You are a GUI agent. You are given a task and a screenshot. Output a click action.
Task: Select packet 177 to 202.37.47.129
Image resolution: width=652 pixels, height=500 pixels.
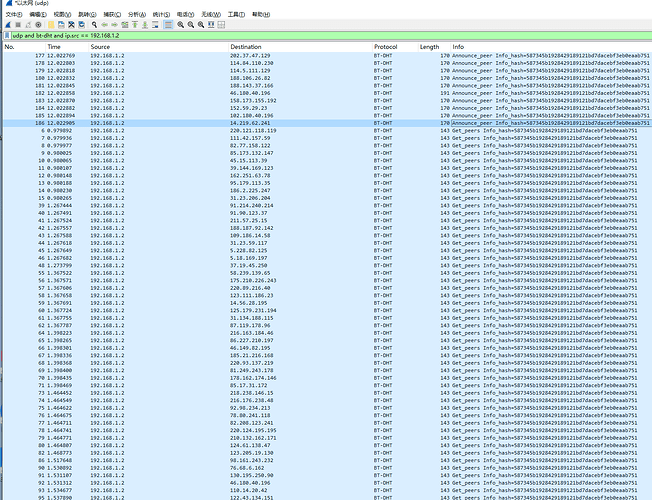pos(328,56)
